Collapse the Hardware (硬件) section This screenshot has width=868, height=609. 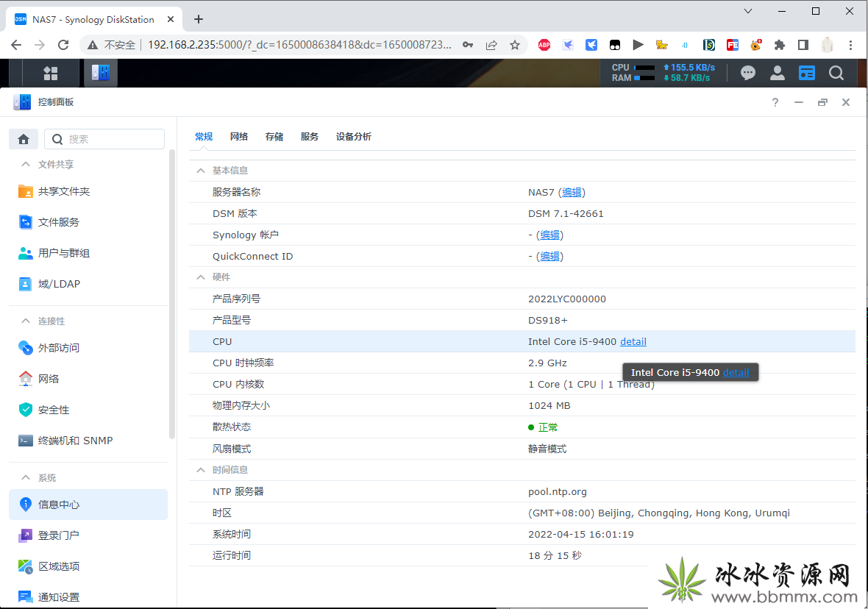[x=200, y=277]
